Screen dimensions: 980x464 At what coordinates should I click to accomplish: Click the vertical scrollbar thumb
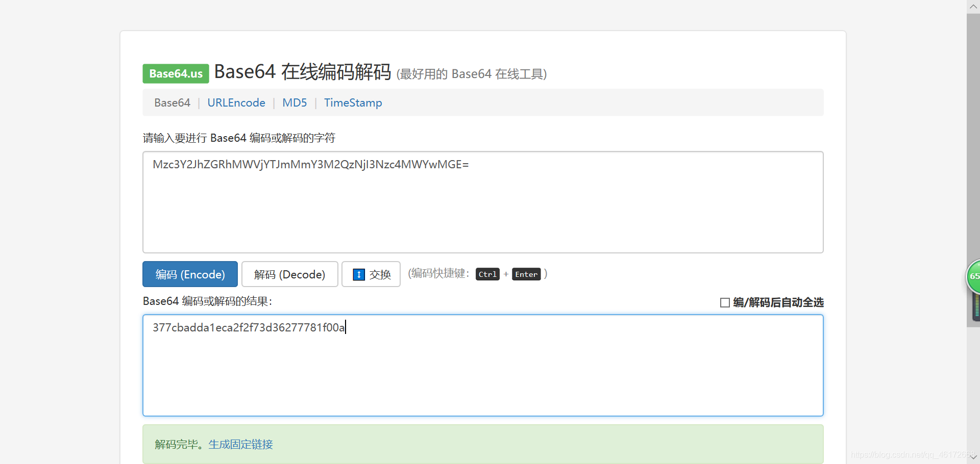pos(973,170)
